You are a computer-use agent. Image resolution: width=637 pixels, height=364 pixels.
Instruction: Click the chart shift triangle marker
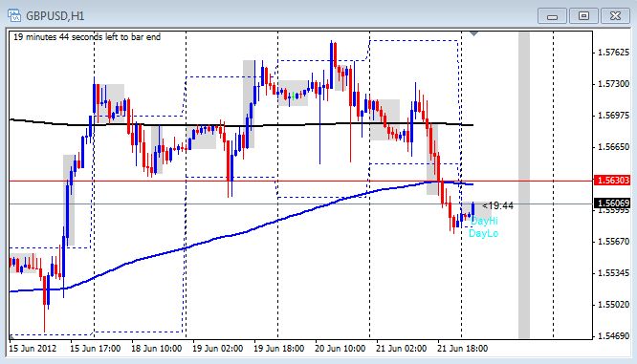tap(473, 34)
